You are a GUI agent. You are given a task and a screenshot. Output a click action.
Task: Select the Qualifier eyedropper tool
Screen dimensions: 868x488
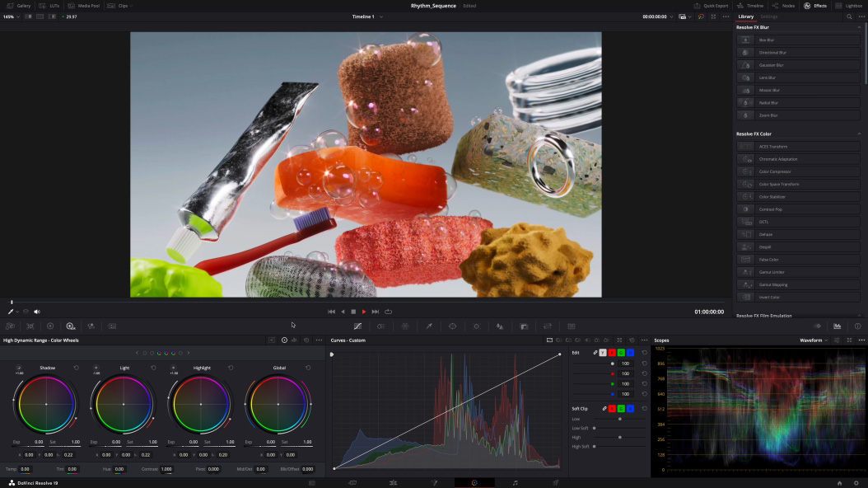click(428, 326)
